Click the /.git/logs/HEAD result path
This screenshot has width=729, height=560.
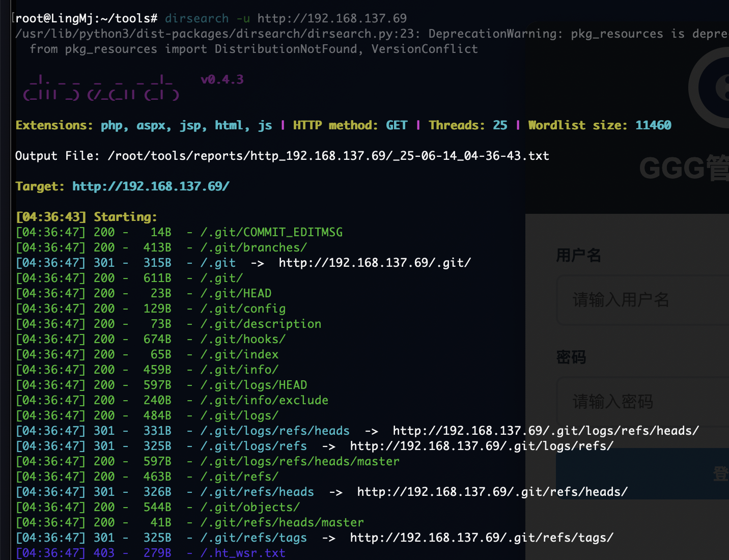[x=254, y=385]
